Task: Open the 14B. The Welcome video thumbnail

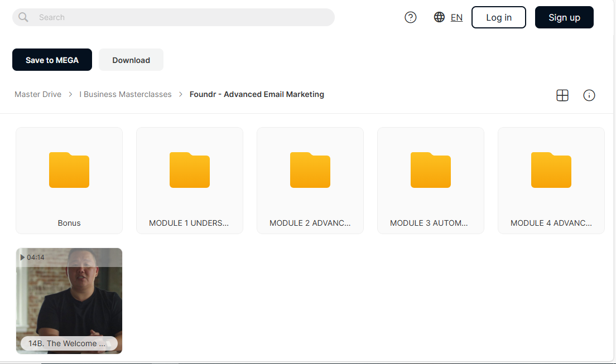Action: click(x=69, y=301)
